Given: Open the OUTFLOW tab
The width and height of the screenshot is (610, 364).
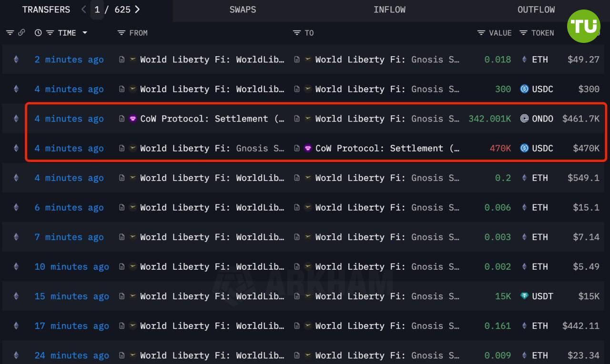Looking at the screenshot, I should (536, 10).
